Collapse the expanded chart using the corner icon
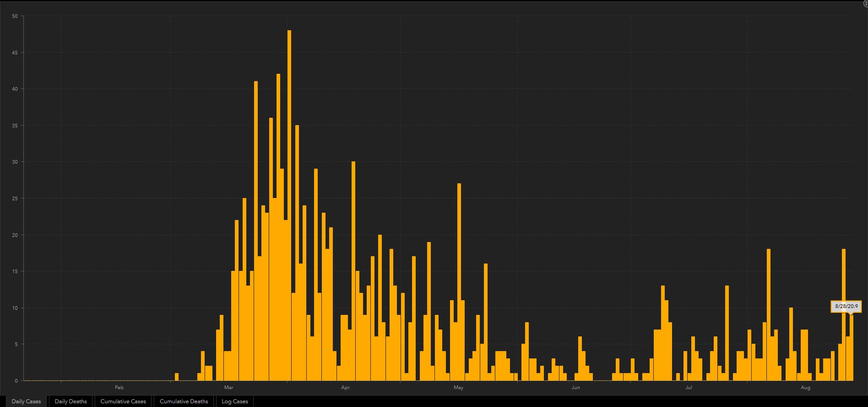Image resolution: width=868 pixels, height=407 pixels. point(865,4)
